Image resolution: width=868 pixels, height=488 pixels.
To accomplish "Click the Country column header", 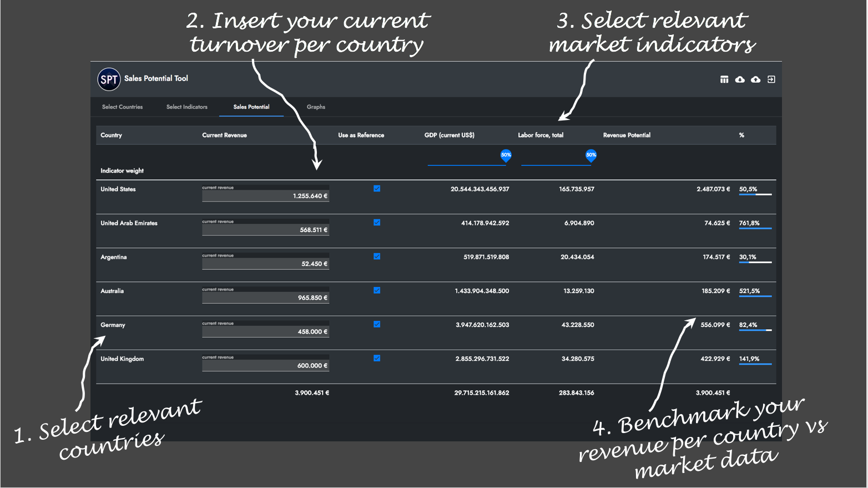I will [x=111, y=135].
